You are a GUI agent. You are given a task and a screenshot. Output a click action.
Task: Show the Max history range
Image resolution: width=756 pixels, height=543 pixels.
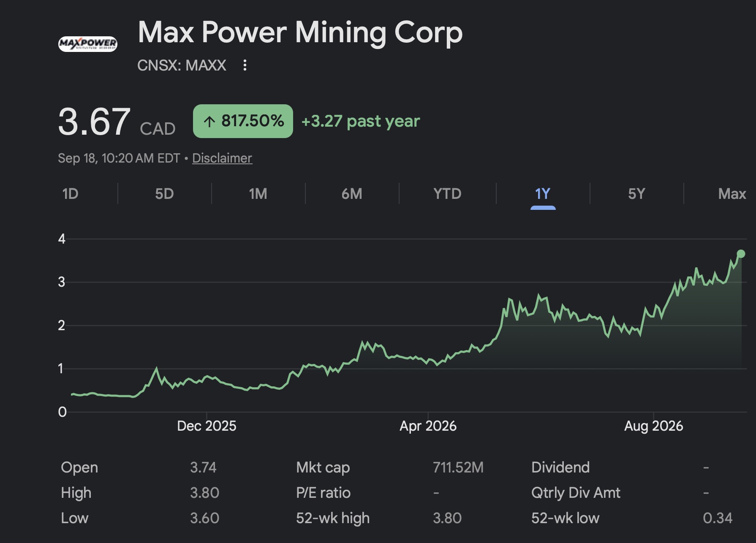(x=732, y=194)
